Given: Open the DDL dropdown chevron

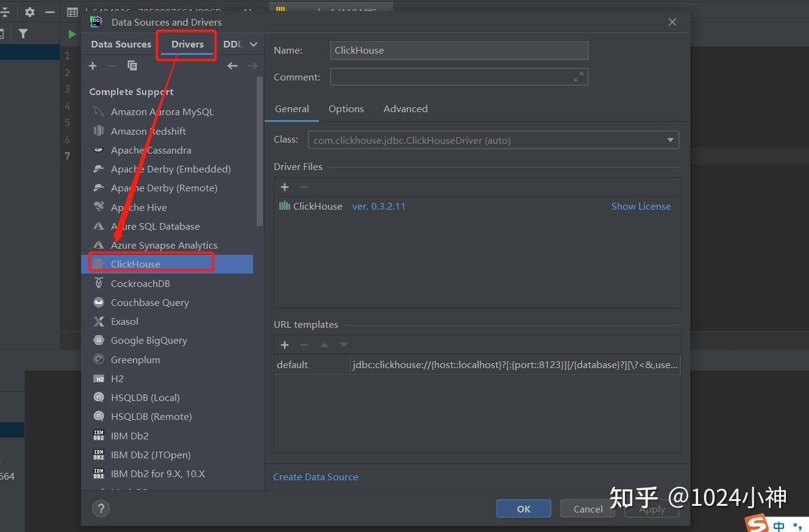Looking at the screenshot, I should click(252, 44).
